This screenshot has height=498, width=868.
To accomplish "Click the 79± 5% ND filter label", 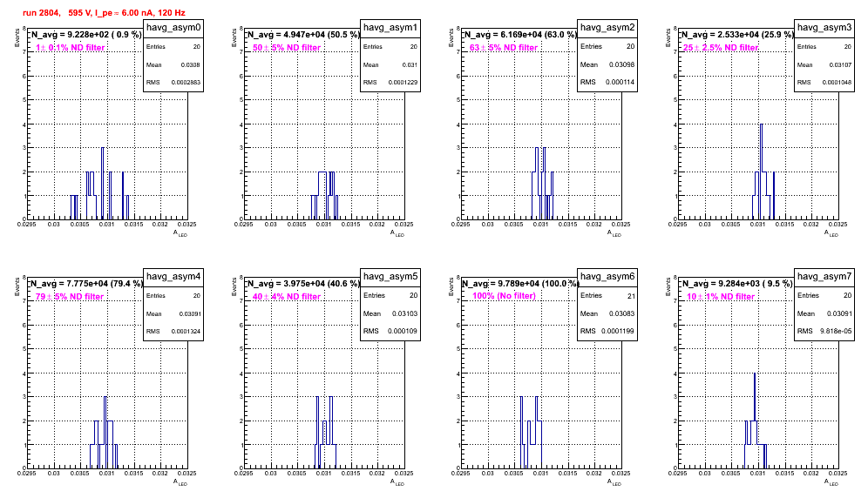I will pos(70,297).
